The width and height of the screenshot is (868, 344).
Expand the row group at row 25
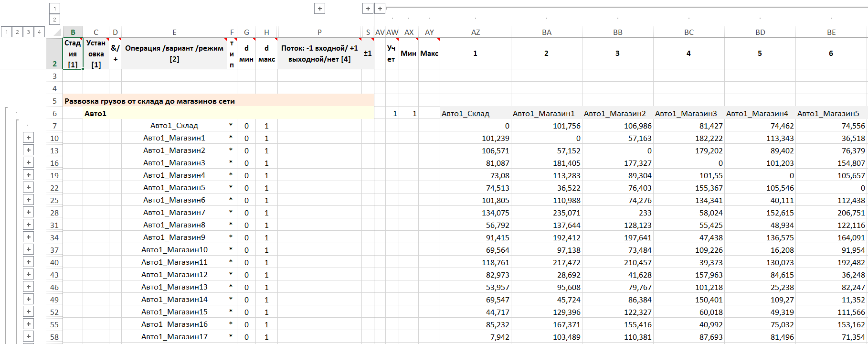29,200
